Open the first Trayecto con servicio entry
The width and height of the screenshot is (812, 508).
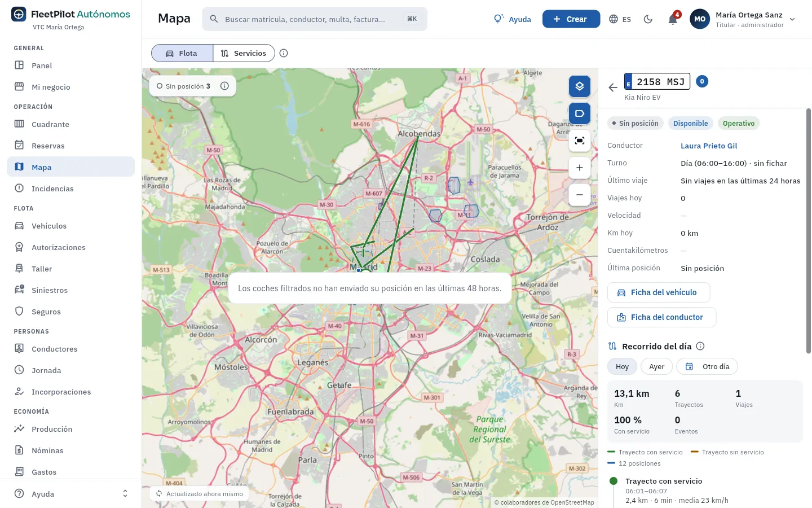click(705, 491)
